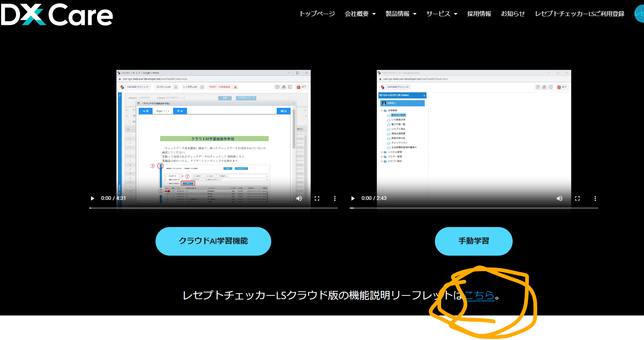Enter fullscreen on the 2:43 video
This screenshot has width=644, height=340.
(x=577, y=198)
